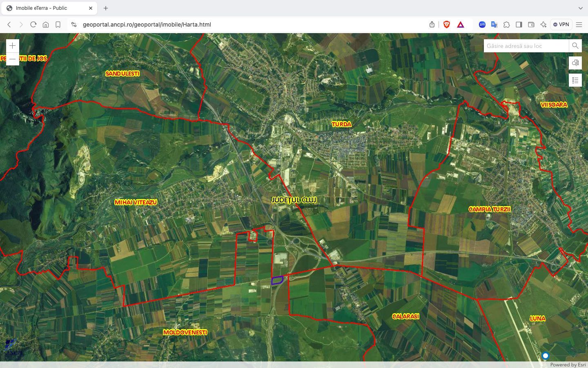This screenshot has height=368, width=588.
Task: Expand the tab search chevron
Action: (580, 8)
